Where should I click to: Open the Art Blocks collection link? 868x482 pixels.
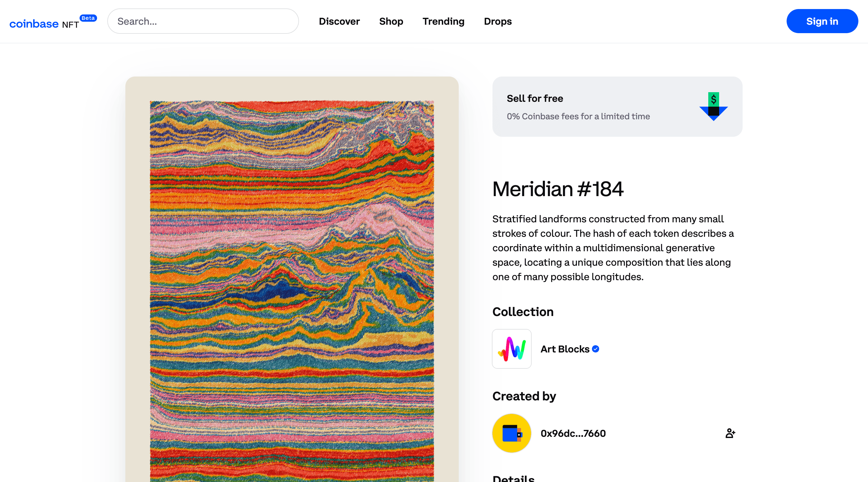point(565,349)
